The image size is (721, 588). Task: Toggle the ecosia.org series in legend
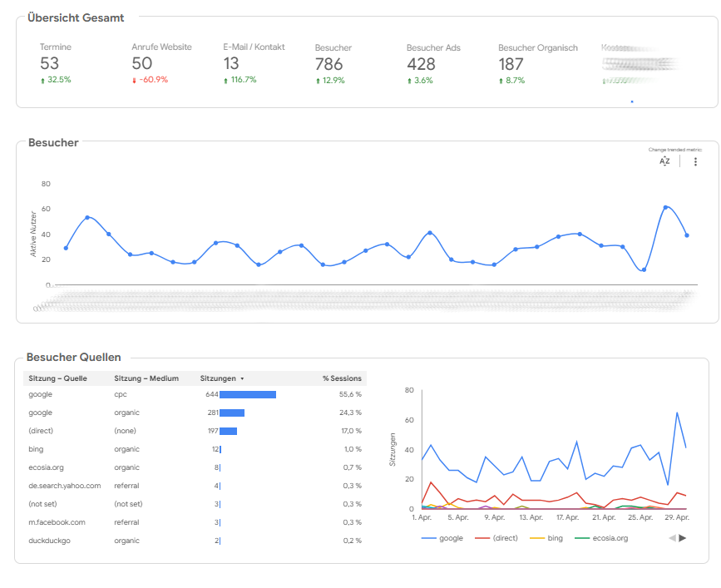click(601, 538)
